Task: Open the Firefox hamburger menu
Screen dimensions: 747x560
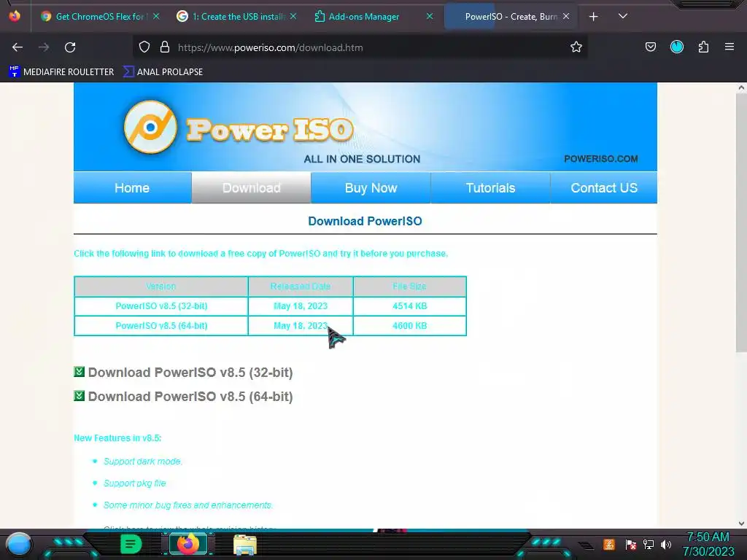Action: (729, 47)
